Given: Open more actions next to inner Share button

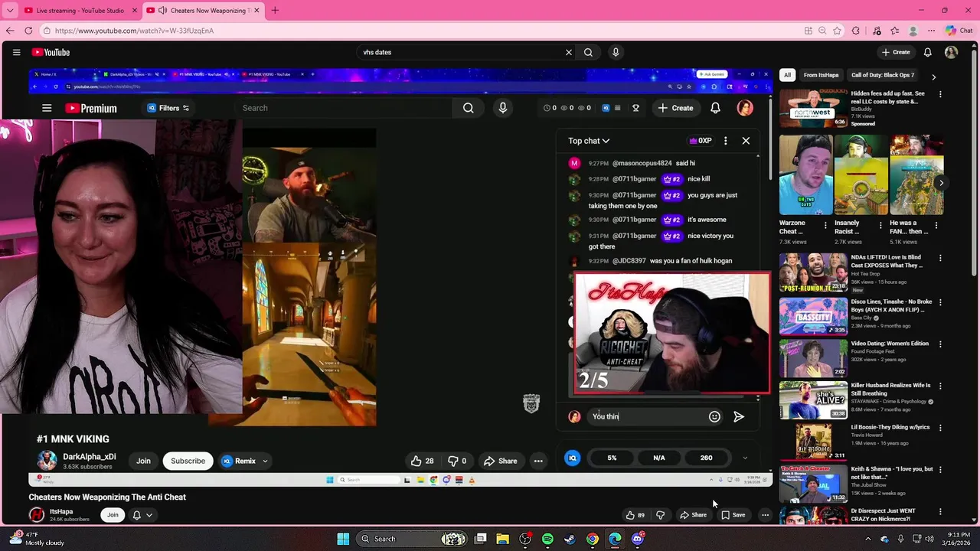Looking at the screenshot, I should (538, 461).
